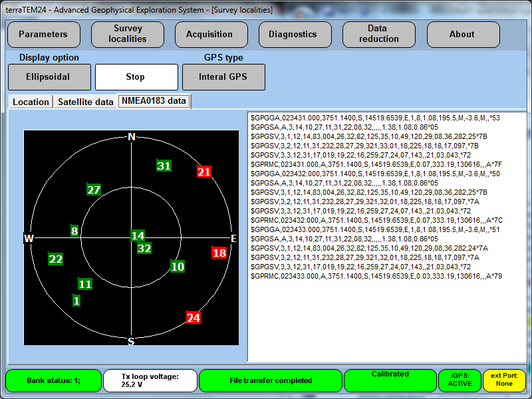Toggle the Interal GPS type button

point(223,77)
